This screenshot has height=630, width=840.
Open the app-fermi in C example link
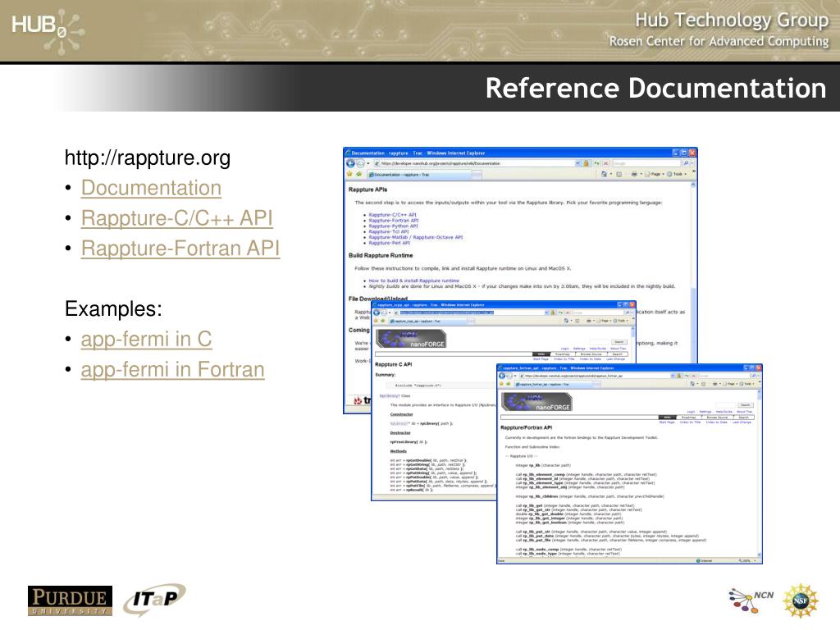click(x=146, y=339)
